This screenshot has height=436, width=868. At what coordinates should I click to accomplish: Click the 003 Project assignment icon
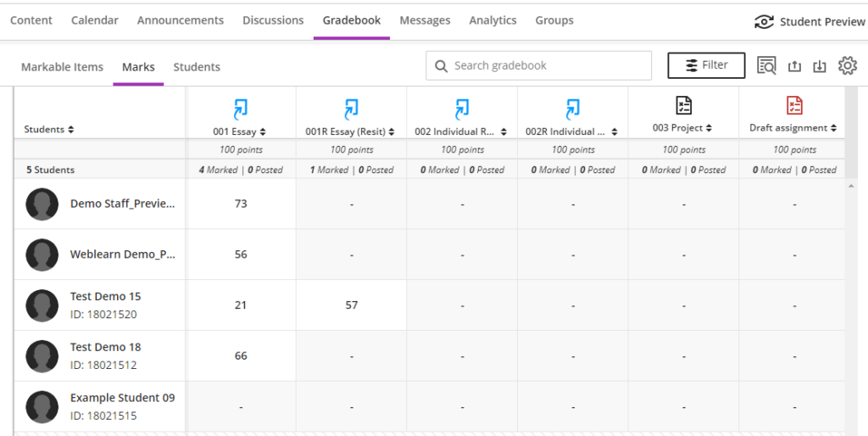(684, 105)
